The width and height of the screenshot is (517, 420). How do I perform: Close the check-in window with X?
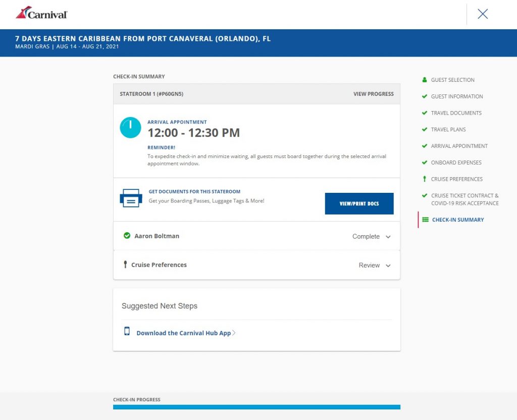point(483,14)
